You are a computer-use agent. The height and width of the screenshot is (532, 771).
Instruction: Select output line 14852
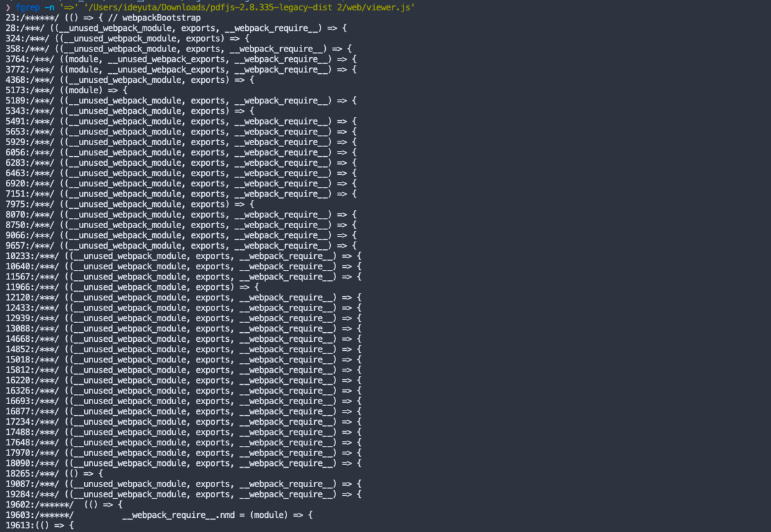click(184, 349)
